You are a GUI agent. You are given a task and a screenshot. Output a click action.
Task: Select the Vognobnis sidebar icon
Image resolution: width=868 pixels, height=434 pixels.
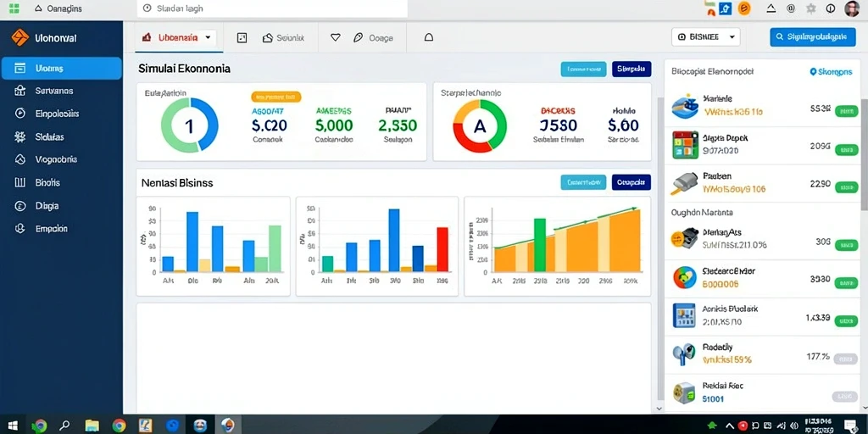pos(20,159)
